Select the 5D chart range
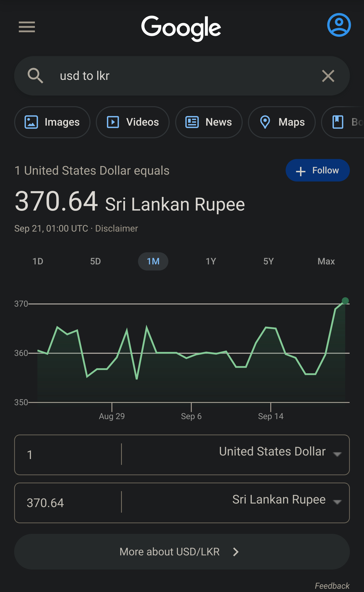The image size is (364, 592). (96, 261)
